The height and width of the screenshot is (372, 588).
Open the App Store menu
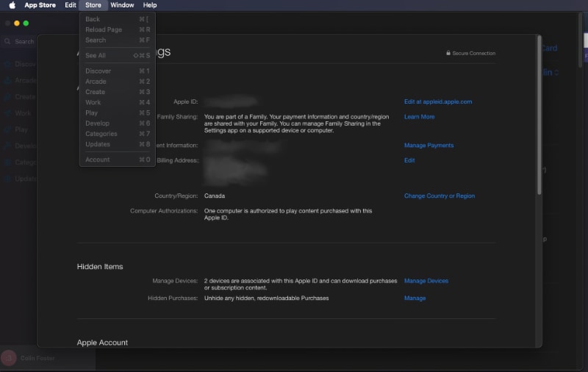click(x=40, y=5)
